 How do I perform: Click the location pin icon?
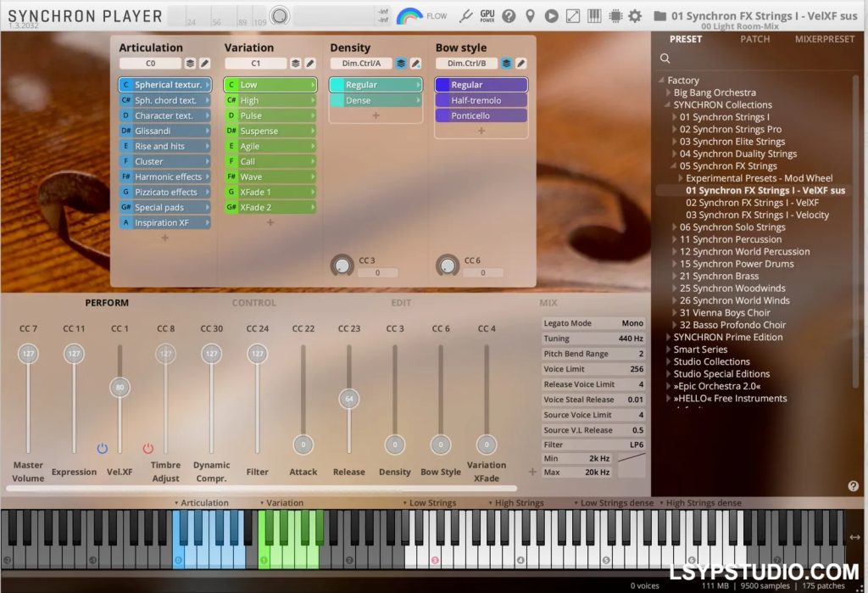pos(530,16)
